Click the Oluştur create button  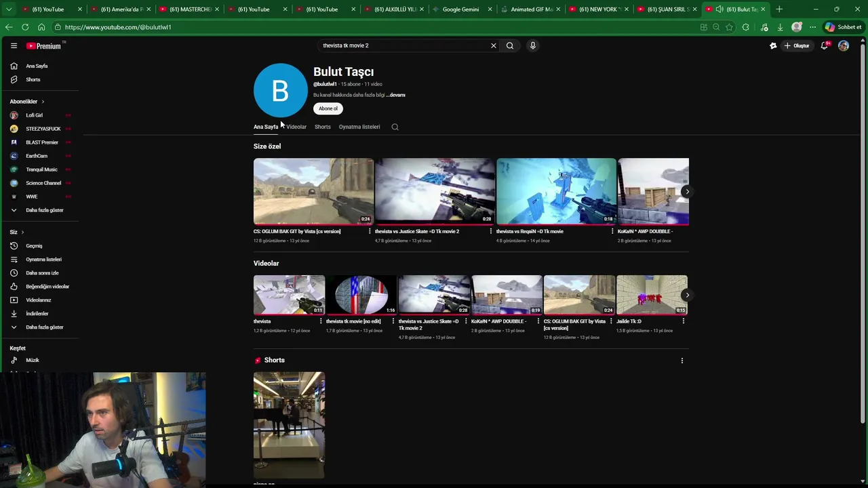[797, 45]
